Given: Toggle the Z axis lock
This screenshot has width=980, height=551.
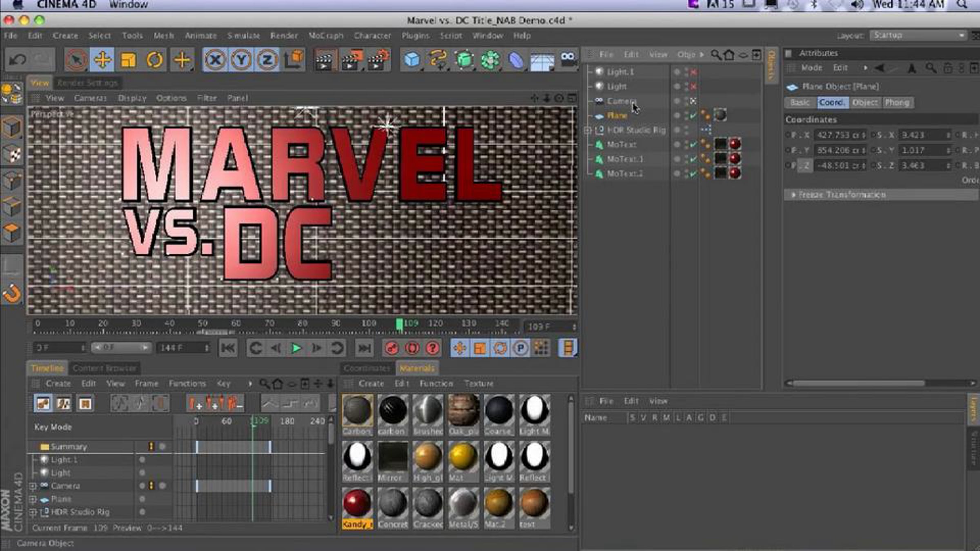Looking at the screenshot, I should click(x=267, y=60).
